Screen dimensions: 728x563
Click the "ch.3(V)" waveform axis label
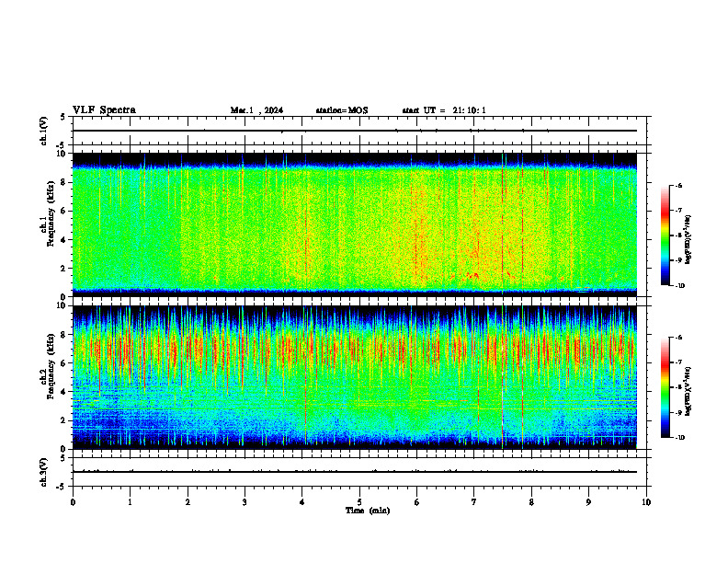[44, 472]
